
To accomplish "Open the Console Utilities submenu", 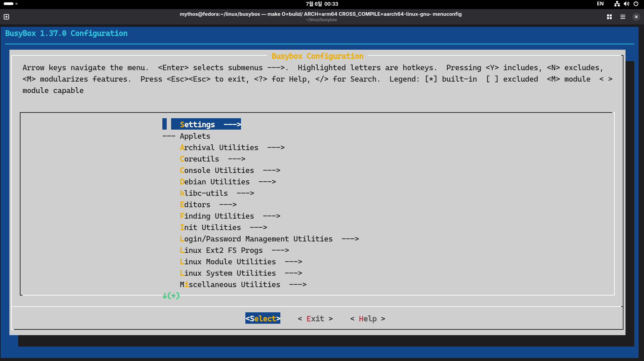I will point(230,170).
